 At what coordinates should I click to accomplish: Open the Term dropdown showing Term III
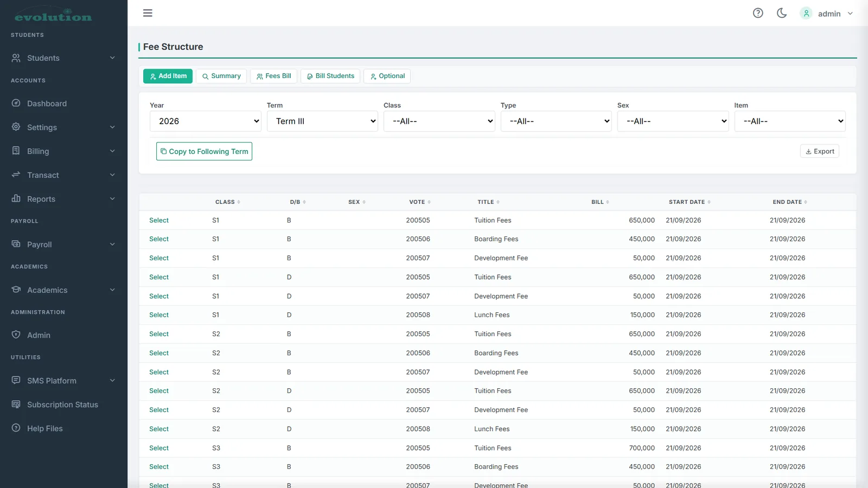[322, 121]
